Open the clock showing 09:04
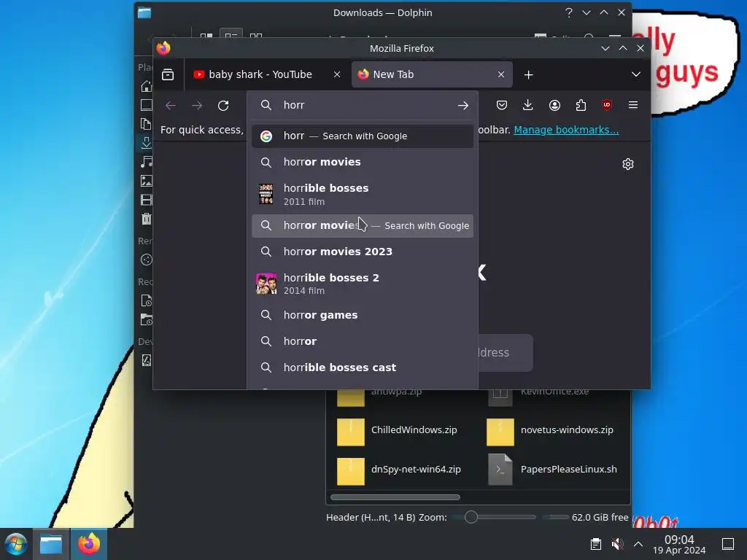The width and height of the screenshot is (747, 560). tap(679, 544)
